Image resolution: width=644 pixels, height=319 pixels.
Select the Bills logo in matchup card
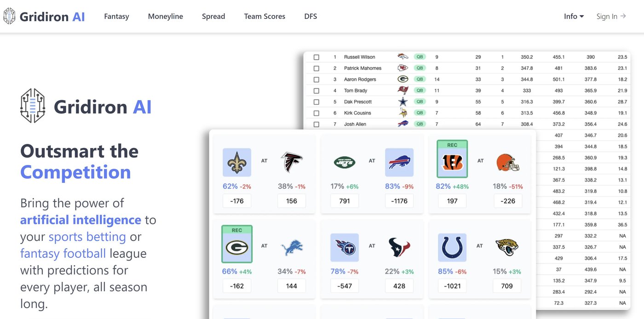[399, 162]
